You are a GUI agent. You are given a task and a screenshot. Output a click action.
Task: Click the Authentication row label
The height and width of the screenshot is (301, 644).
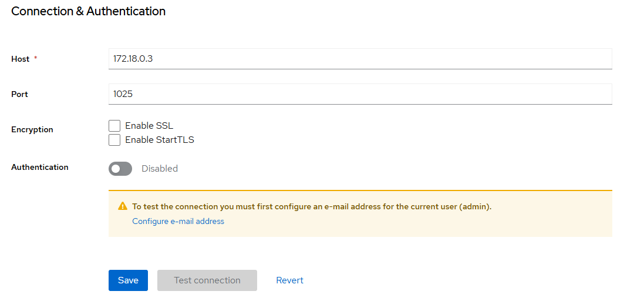point(40,168)
